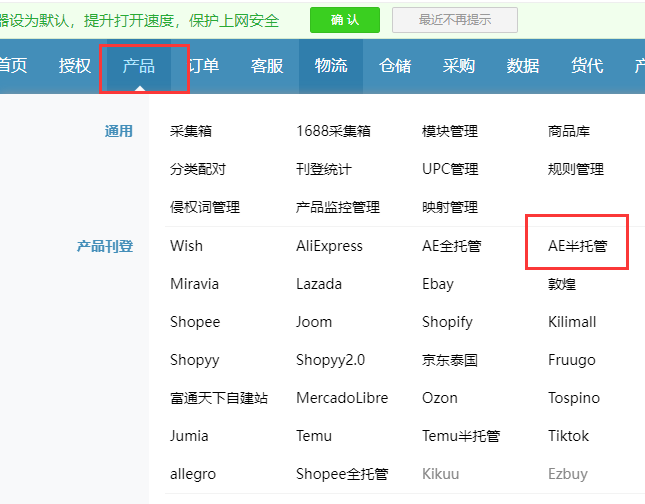Select 物流 in top navigation bar

(331, 66)
